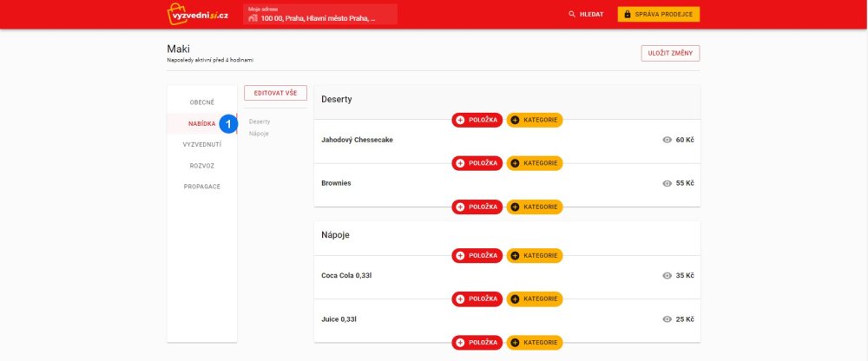Add Položka below Brownies
This screenshot has width=868, height=361.
(477, 207)
